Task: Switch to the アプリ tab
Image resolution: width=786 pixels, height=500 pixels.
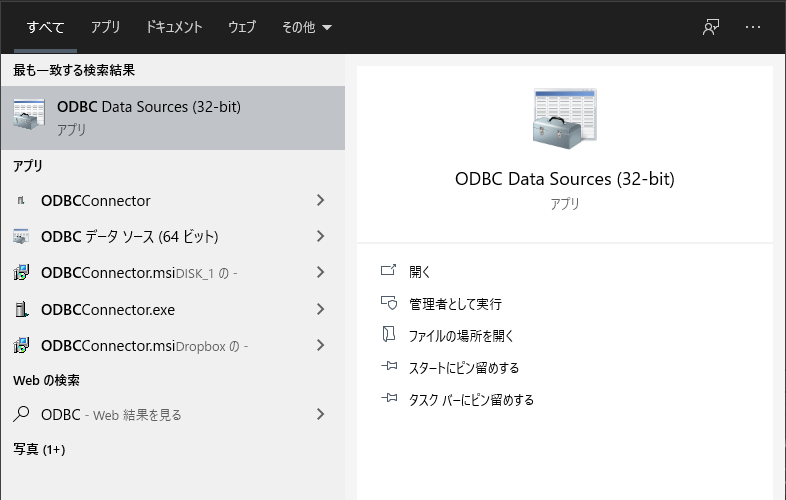Action: tap(105, 27)
